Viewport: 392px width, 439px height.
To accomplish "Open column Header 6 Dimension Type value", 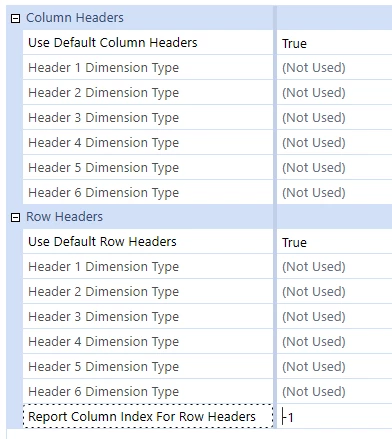I will [x=334, y=192].
